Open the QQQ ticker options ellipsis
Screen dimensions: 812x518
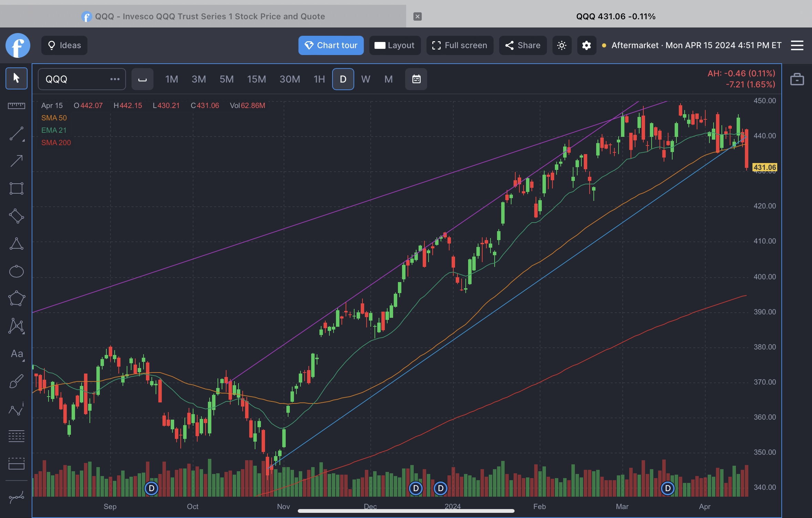[x=115, y=79]
